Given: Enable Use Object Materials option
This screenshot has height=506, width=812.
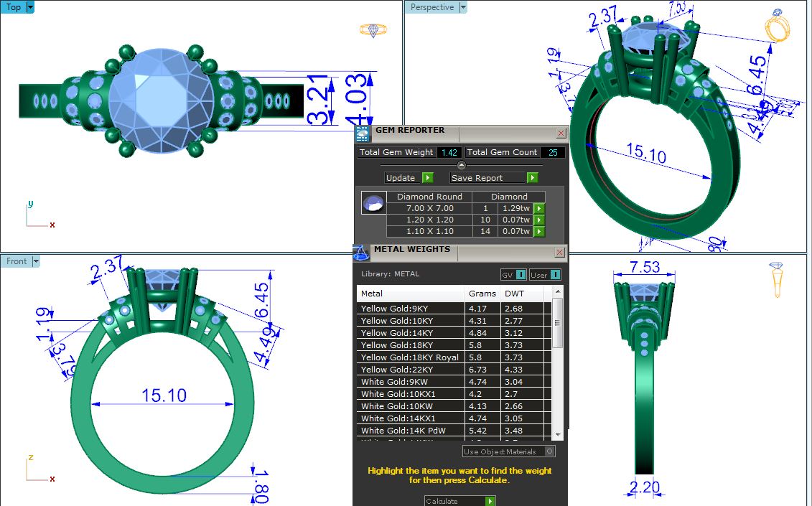Looking at the screenshot, I should tap(549, 451).
